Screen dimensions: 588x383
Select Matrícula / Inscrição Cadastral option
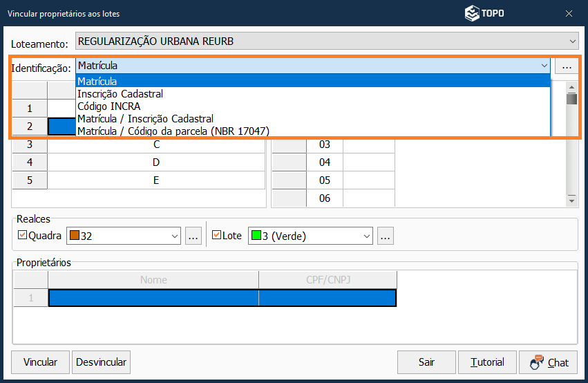coord(146,119)
